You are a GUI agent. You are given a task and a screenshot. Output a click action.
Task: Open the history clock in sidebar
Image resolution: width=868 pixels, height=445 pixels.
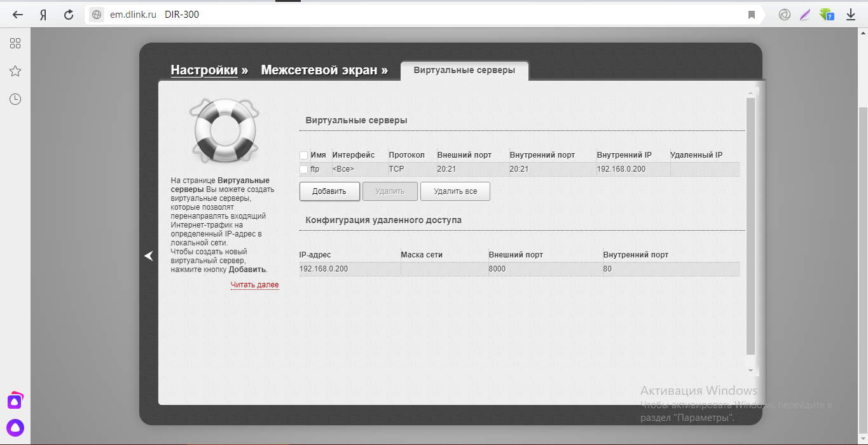[15, 99]
